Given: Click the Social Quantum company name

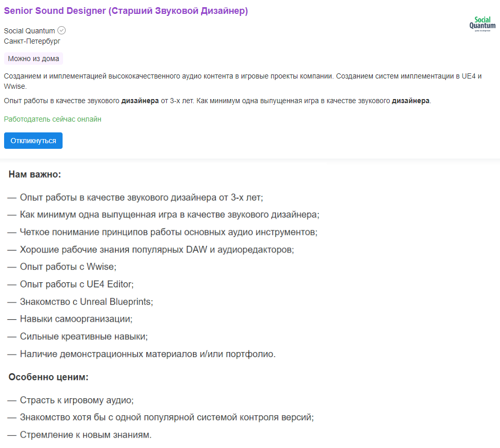Looking at the screenshot, I should 29,31.
